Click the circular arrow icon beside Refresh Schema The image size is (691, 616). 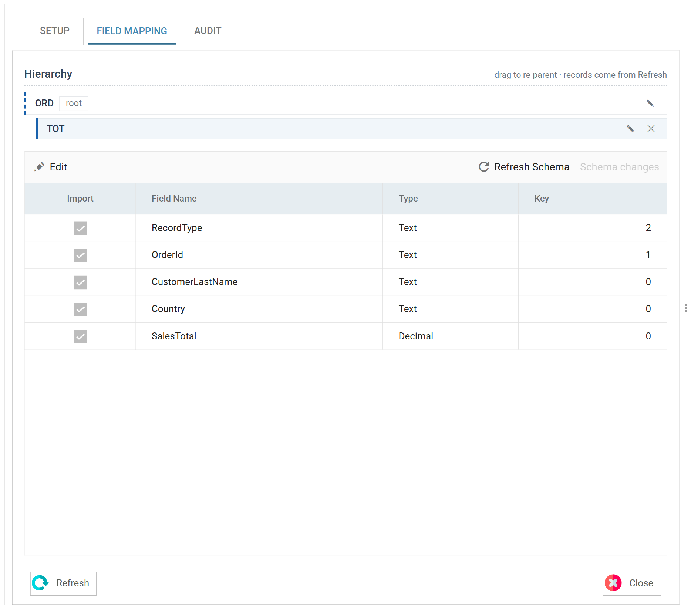tap(484, 167)
